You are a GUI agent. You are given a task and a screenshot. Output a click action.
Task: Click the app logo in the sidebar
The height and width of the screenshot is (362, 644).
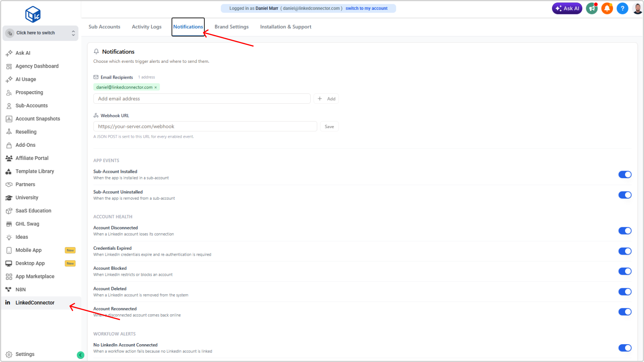tap(33, 14)
